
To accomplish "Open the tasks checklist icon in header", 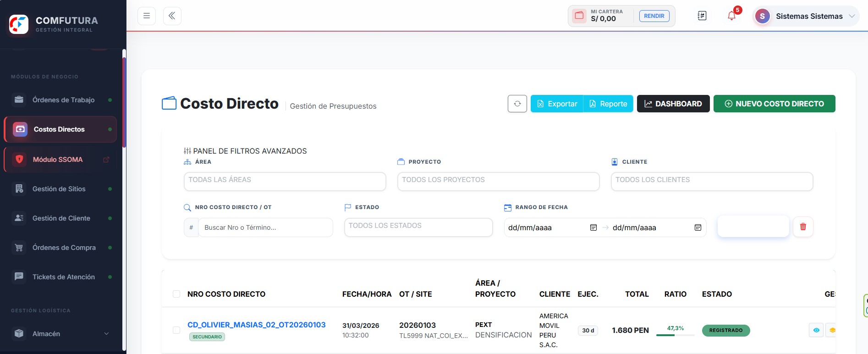I will (x=702, y=16).
